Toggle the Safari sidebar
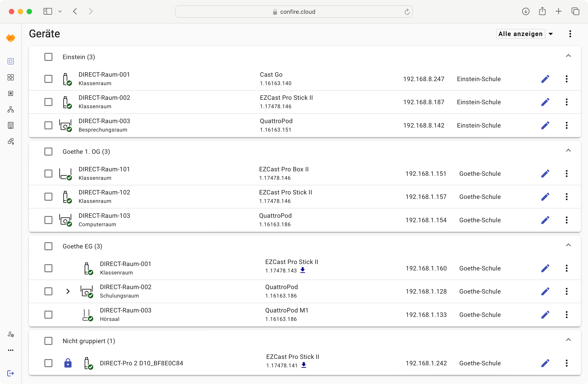Image resolution: width=588 pixels, height=384 pixels. 48,11
